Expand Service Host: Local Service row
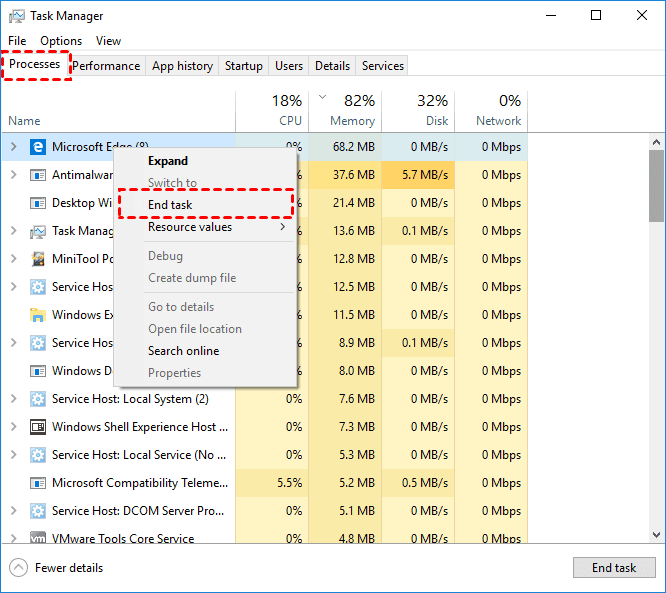The height and width of the screenshot is (593, 666). tap(14, 455)
